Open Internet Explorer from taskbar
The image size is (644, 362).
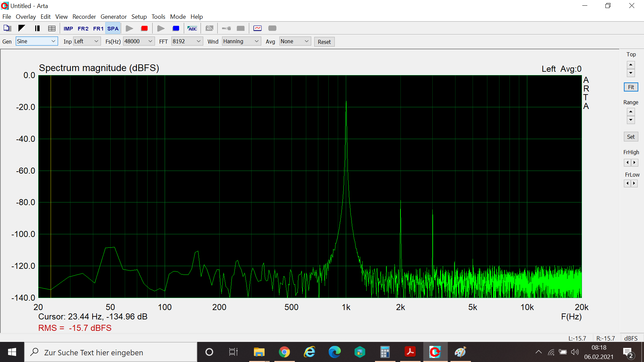click(x=309, y=352)
